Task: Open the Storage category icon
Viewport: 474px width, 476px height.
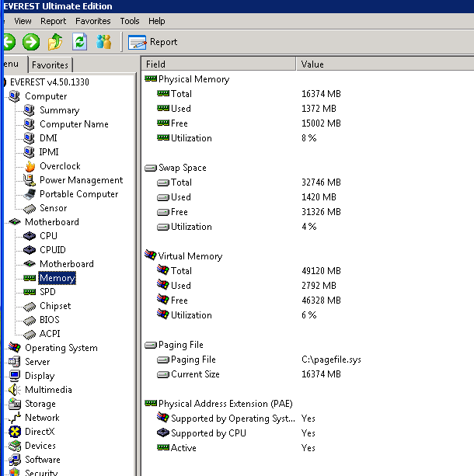Action: pos(15,404)
